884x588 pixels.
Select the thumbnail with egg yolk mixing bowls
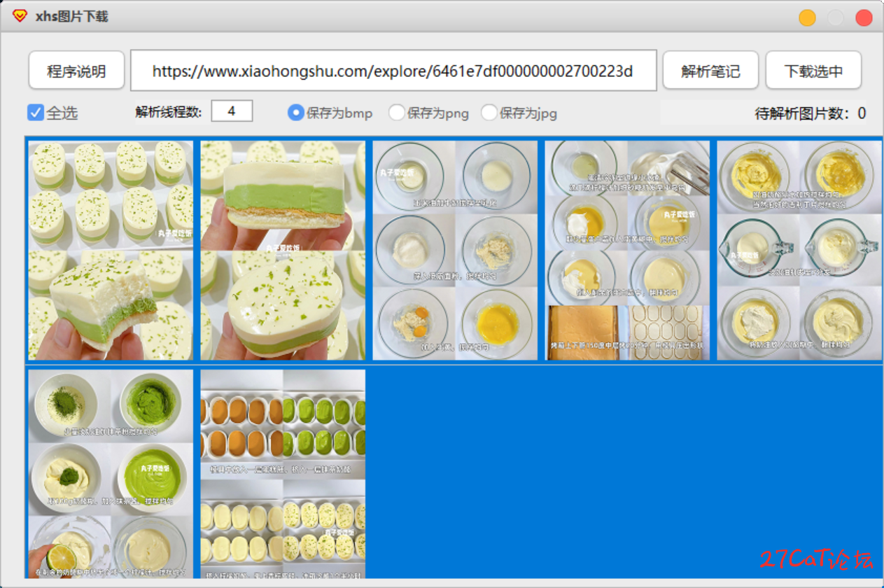[455, 251]
